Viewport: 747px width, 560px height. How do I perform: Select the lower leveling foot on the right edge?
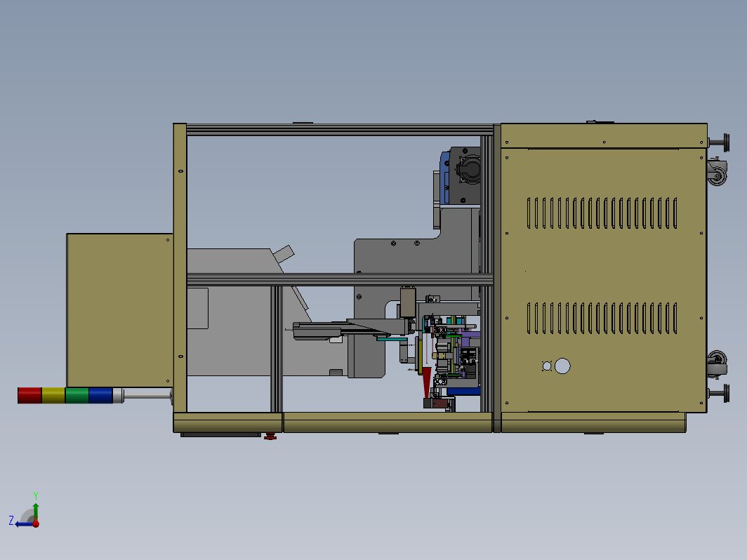click(x=719, y=393)
